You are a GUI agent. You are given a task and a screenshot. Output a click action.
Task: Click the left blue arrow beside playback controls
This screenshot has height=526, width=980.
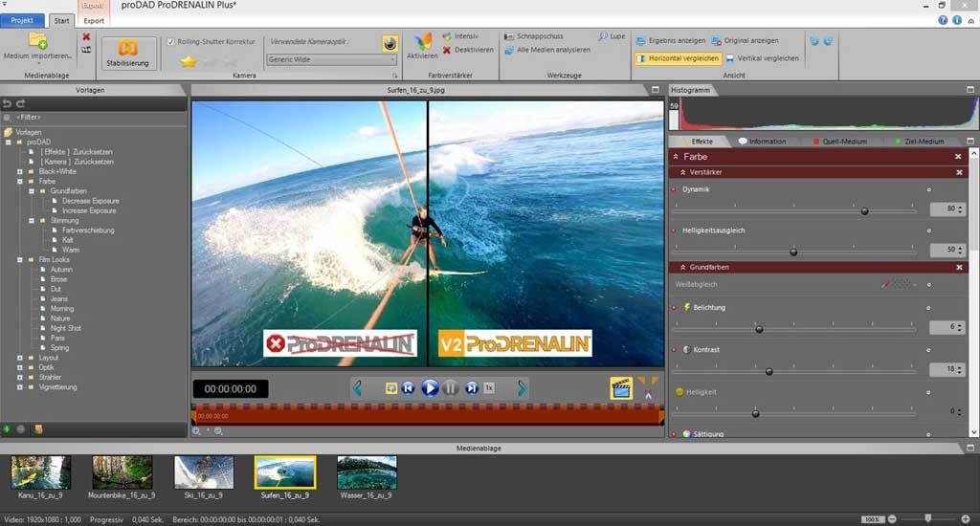(357, 388)
